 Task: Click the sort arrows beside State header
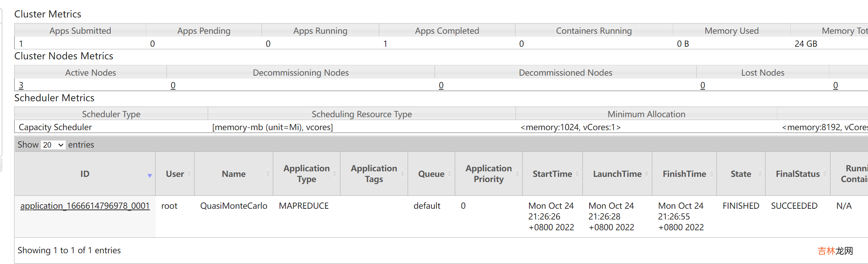point(760,174)
